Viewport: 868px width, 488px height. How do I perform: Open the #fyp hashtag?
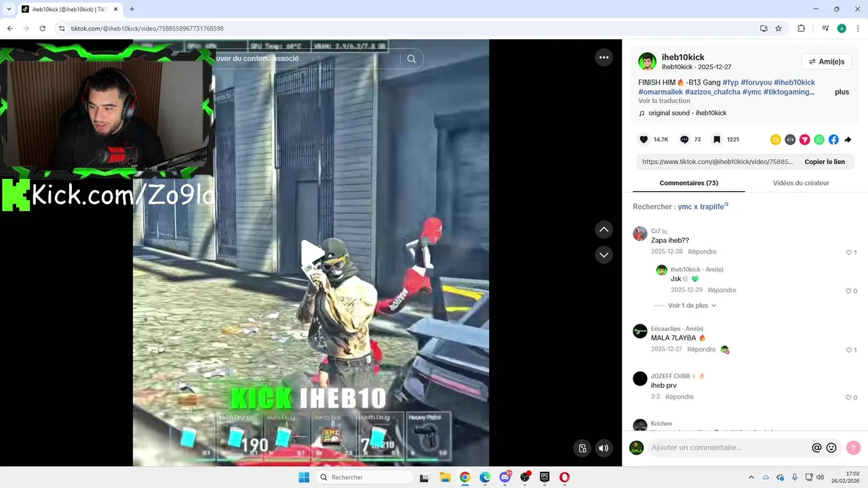pos(730,83)
